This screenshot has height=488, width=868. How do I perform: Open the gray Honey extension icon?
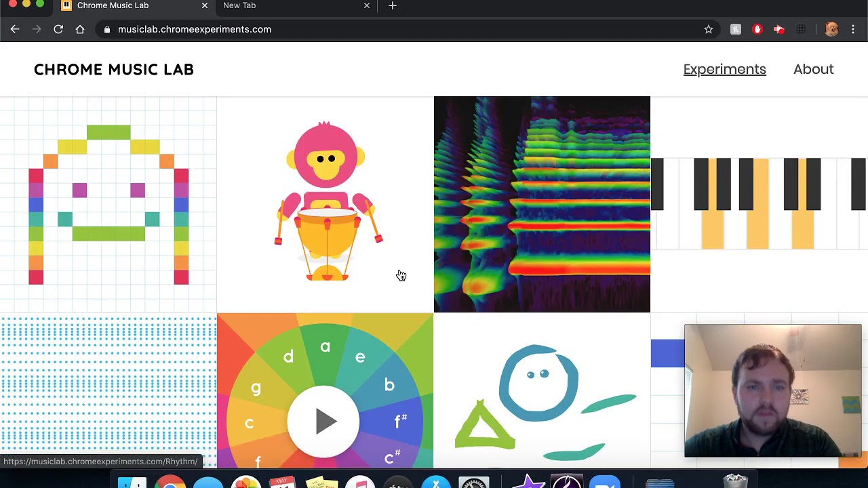[x=736, y=29]
